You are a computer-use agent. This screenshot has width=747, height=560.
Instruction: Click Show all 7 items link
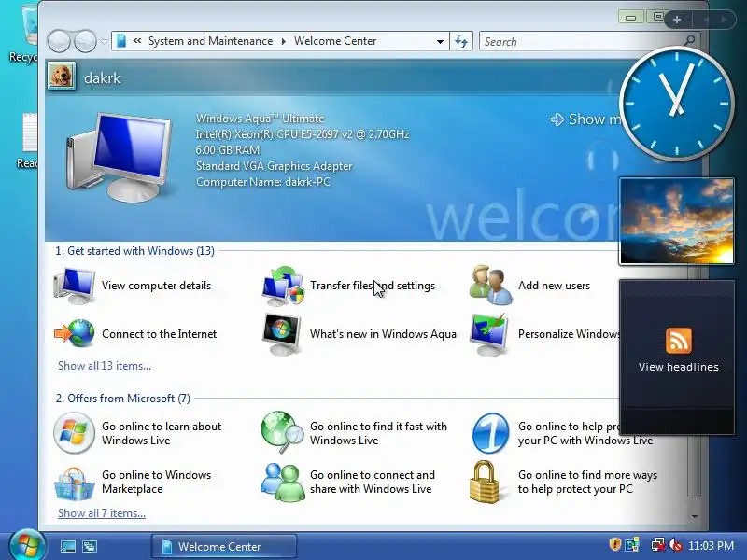(x=102, y=513)
